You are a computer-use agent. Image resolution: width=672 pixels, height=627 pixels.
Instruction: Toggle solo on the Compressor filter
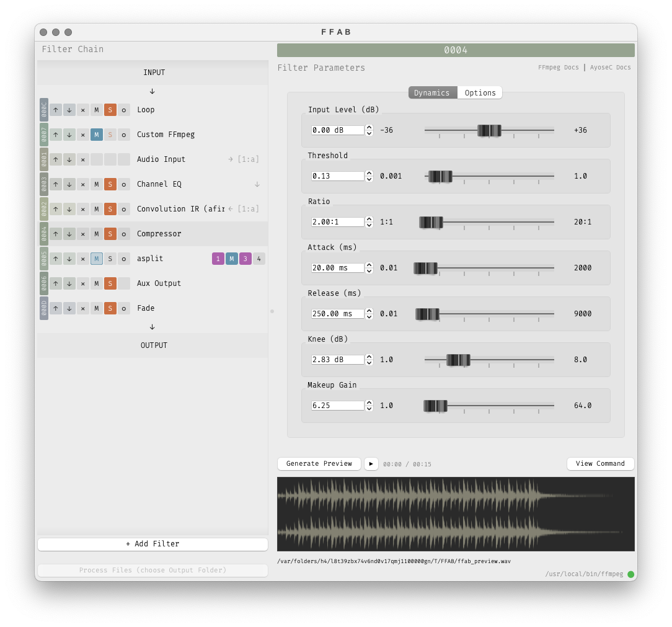point(110,234)
